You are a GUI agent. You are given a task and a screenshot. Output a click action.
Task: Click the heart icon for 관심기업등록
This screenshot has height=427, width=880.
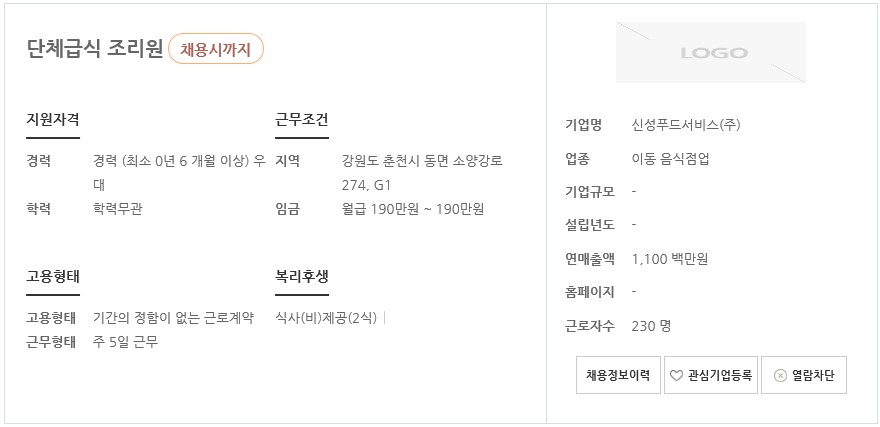tap(676, 375)
